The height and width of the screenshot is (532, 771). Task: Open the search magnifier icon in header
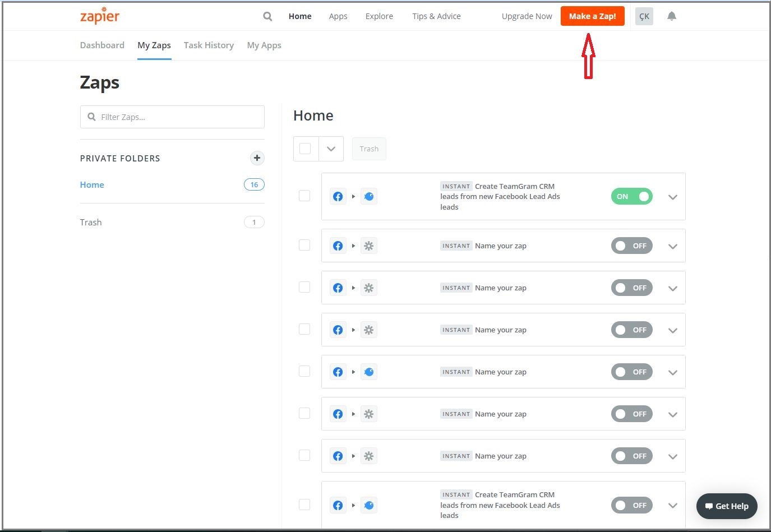267,16
